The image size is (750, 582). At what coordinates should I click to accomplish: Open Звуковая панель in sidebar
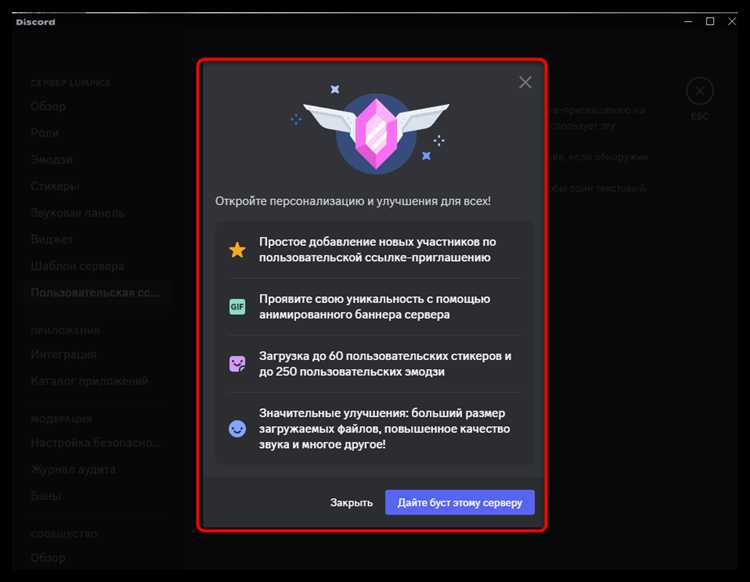[x=77, y=213]
